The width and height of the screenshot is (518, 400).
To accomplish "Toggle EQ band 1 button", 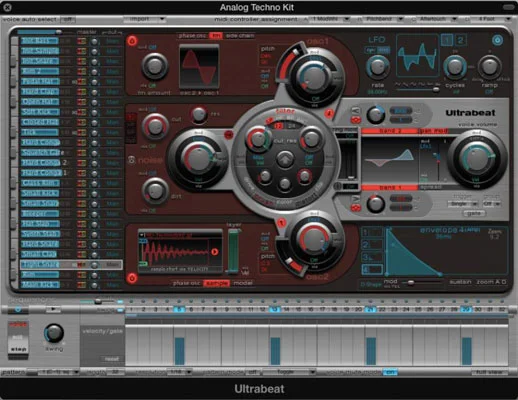I will point(389,188).
